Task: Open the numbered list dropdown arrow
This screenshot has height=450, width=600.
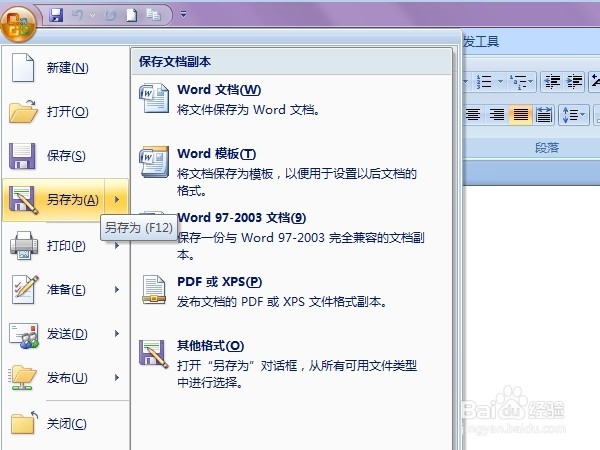Action: pos(500,82)
